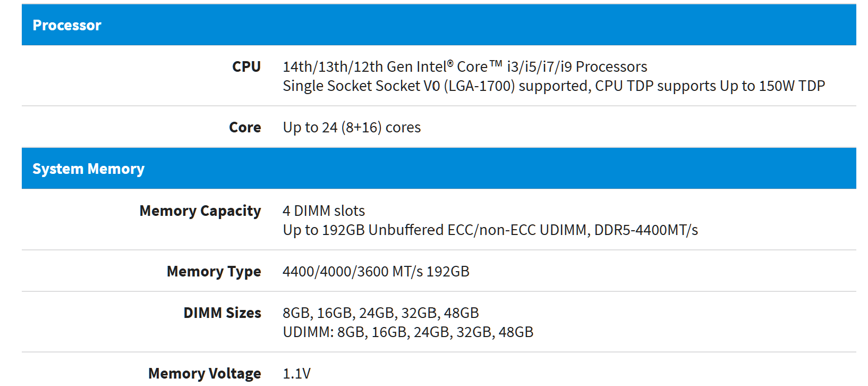Click the System Memory section header
Viewport: 868px width, 386px height.
click(x=88, y=169)
